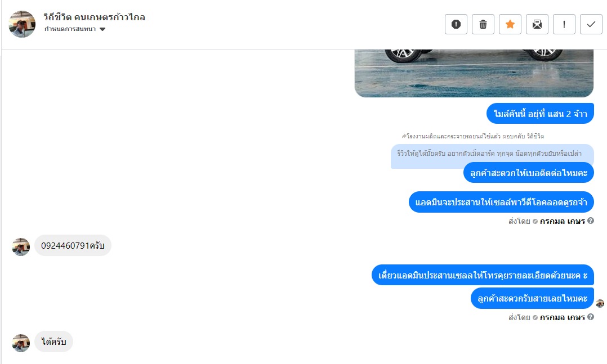
Task: Click help icon beside first กรกมล เกษร
Action: (590, 221)
